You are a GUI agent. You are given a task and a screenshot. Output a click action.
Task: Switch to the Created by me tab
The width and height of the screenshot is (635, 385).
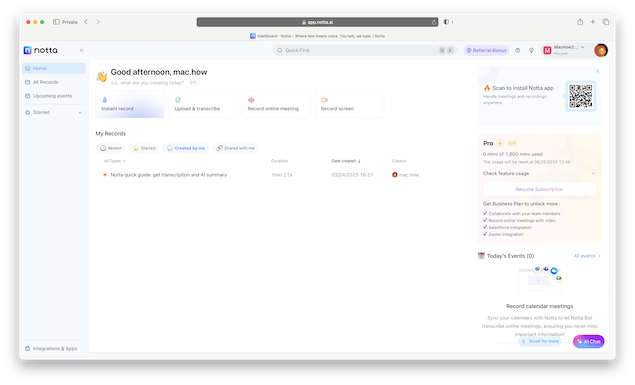pos(186,148)
